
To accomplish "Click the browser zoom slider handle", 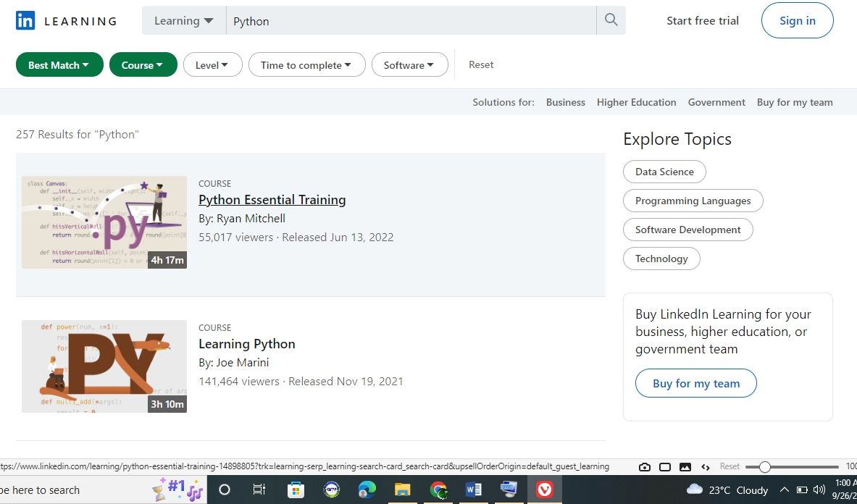I will coord(764,467).
